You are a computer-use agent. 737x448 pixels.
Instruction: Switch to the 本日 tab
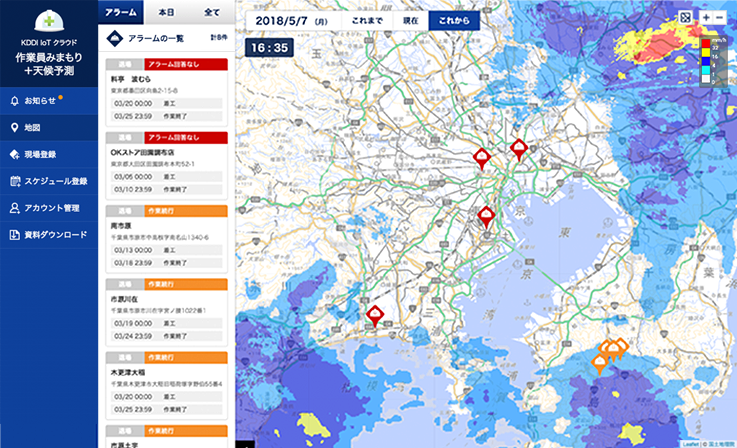coord(166,12)
